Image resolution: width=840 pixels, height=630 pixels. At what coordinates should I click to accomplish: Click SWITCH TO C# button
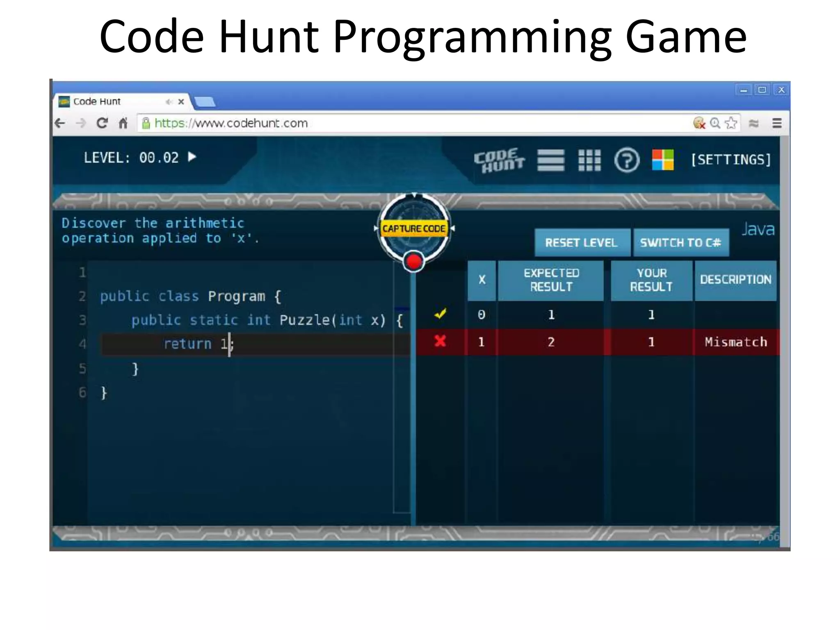pyautogui.click(x=681, y=243)
